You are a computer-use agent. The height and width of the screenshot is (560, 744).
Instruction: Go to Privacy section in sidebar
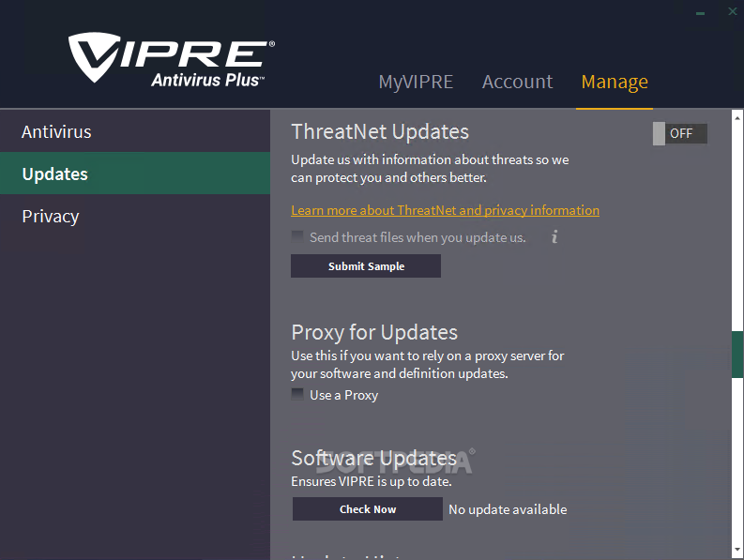(135, 216)
